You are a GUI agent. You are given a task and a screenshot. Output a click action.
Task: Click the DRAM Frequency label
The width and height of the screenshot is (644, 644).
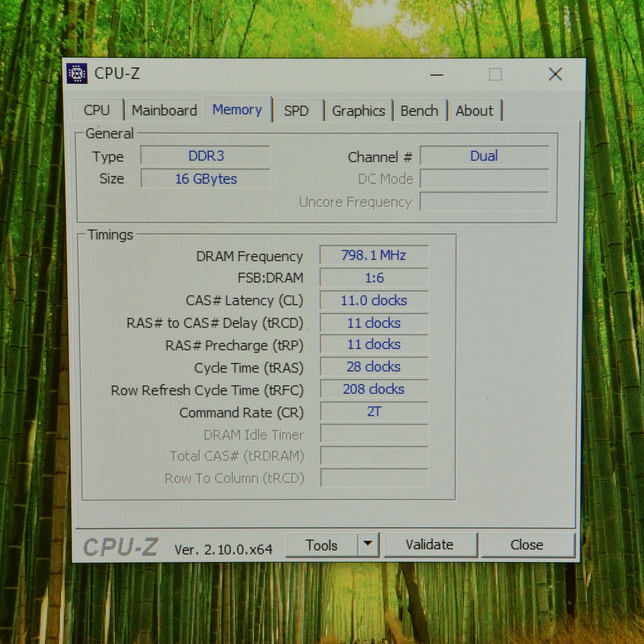pos(250,256)
